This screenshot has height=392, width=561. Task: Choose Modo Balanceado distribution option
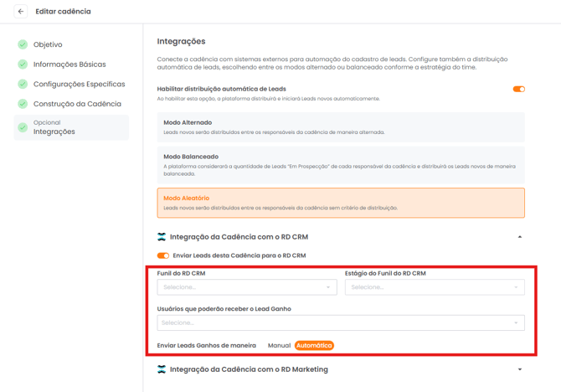click(x=341, y=165)
